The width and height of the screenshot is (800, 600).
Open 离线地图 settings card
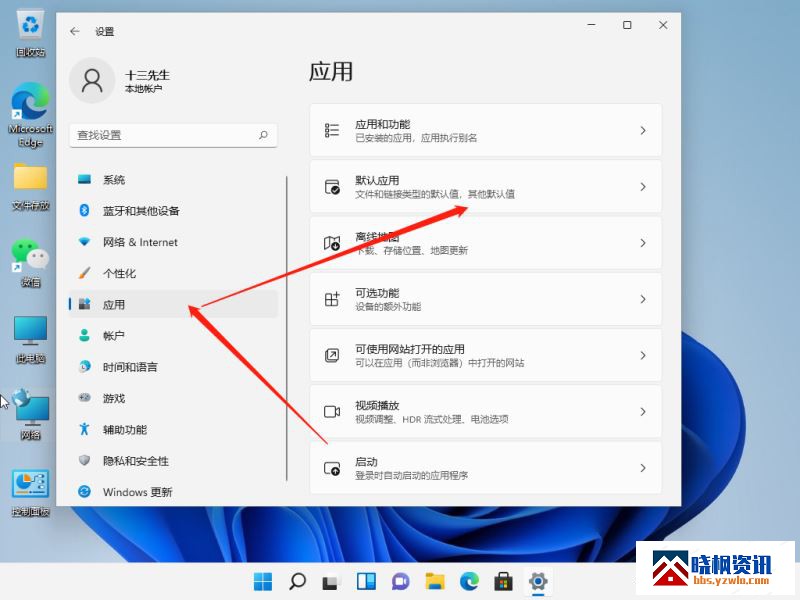(x=486, y=243)
